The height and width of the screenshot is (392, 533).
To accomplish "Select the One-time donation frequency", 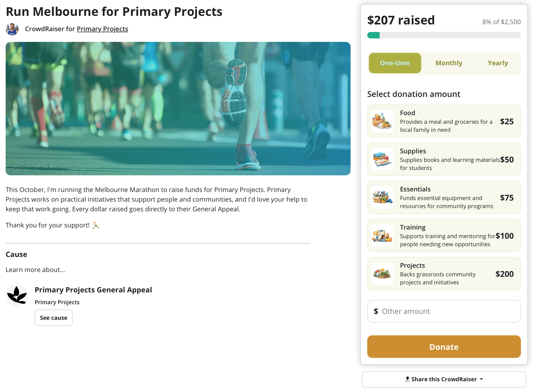I will click(x=395, y=63).
